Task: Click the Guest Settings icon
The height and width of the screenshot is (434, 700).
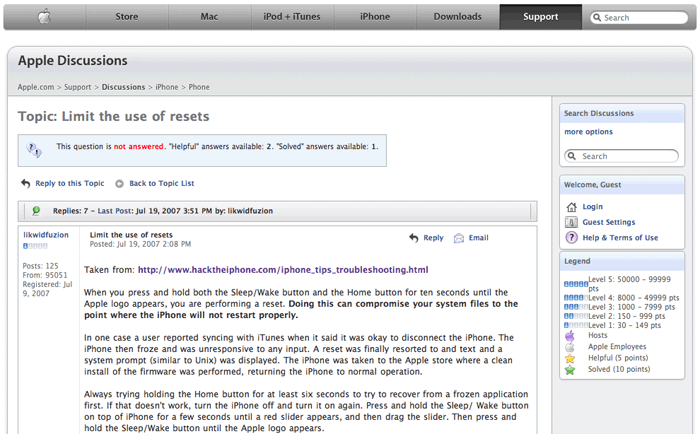Action: click(571, 222)
